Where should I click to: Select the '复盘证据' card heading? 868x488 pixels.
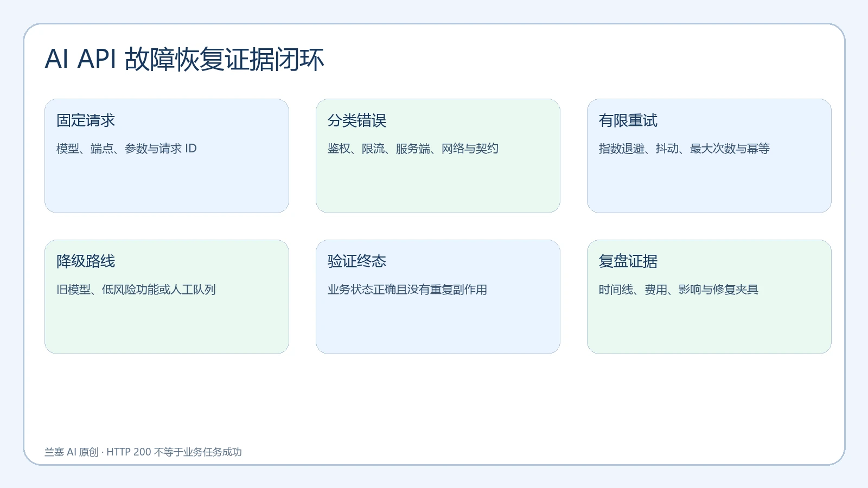click(x=628, y=261)
